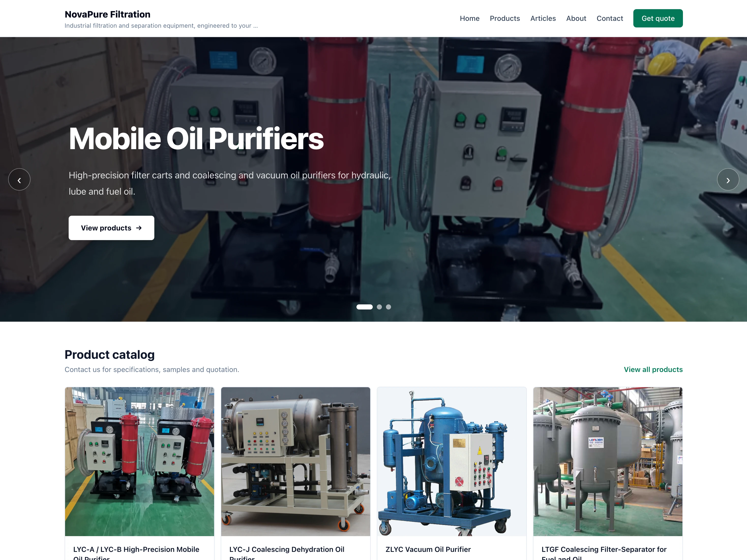Open View all products link

click(x=653, y=369)
